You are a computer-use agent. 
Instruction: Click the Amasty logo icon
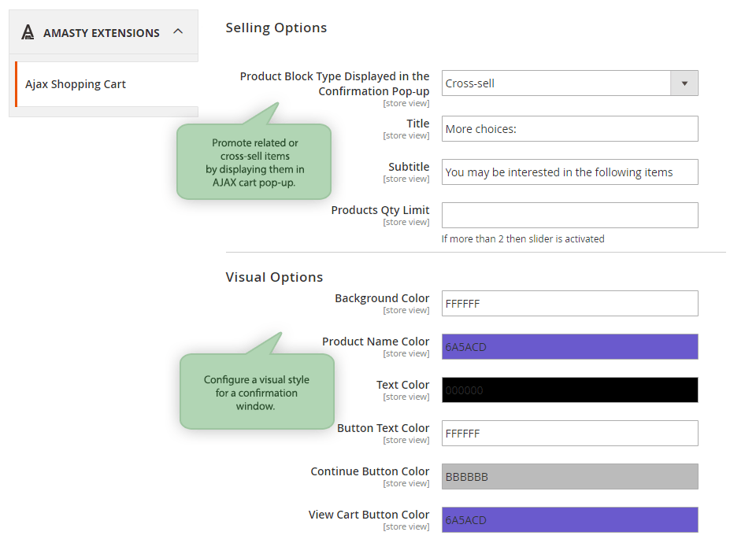tap(28, 32)
